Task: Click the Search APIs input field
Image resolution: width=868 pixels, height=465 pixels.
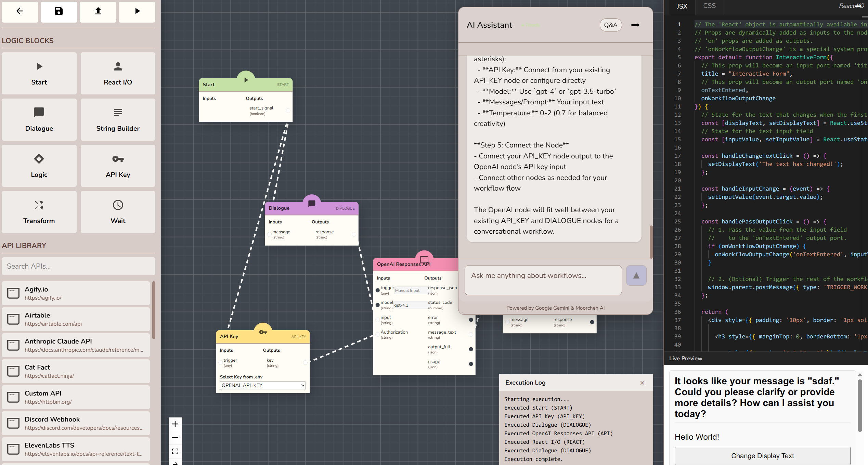Action: [78, 266]
